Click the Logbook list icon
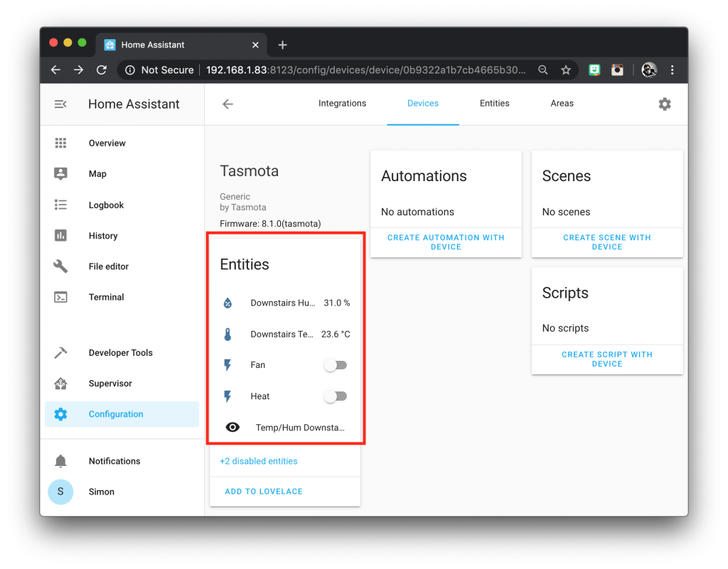This screenshot has width=728, height=569. click(60, 205)
